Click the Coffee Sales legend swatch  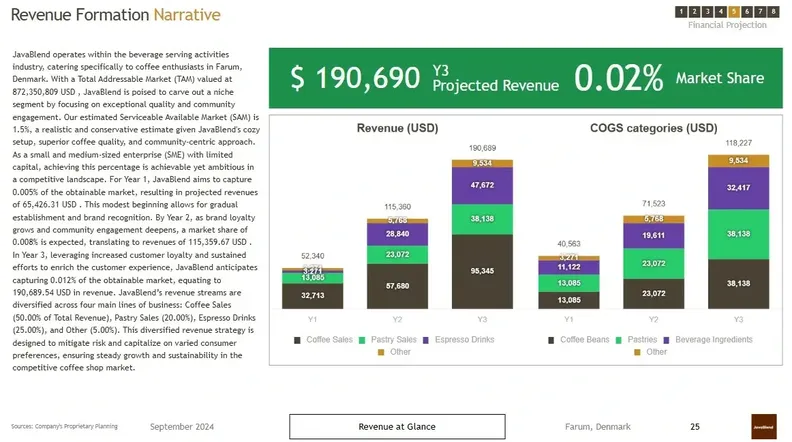pyautogui.click(x=297, y=340)
